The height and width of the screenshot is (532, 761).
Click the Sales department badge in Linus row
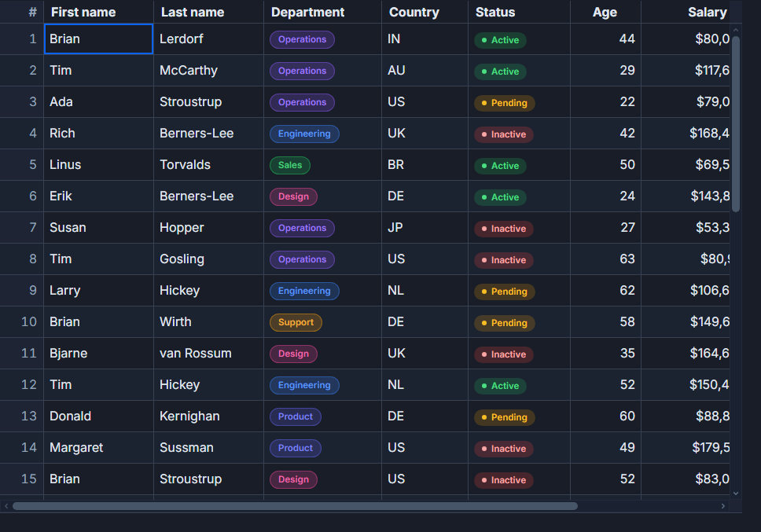click(x=290, y=165)
